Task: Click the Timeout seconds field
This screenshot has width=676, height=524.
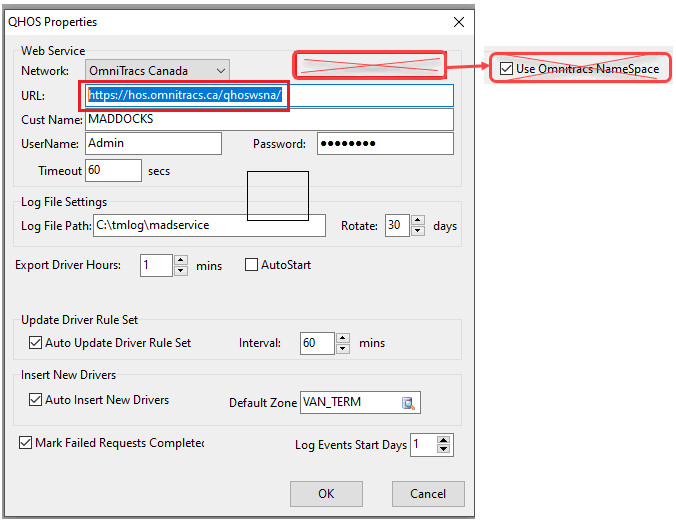Action: pyautogui.click(x=113, y=170)
